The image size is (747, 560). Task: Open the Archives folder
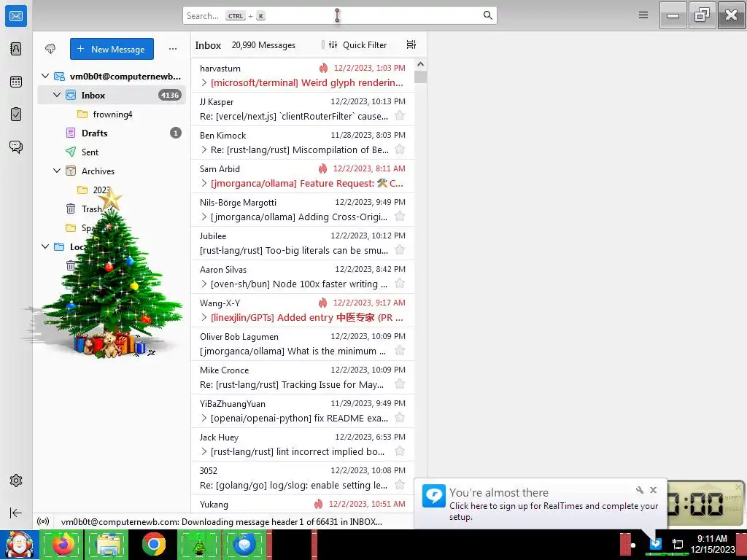pyautogui.click(x=112, y=171)
